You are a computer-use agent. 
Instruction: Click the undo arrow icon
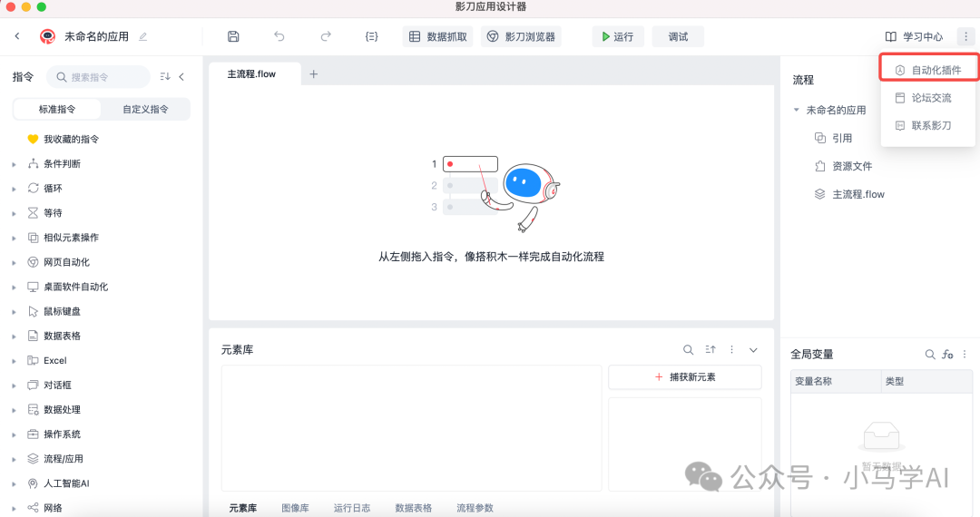(x=279, y=37)
